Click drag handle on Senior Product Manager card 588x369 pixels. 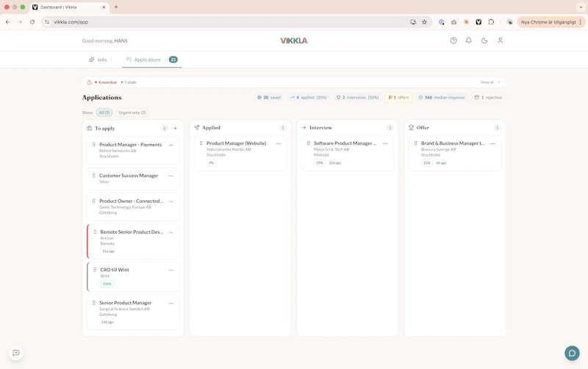[94, 303]
